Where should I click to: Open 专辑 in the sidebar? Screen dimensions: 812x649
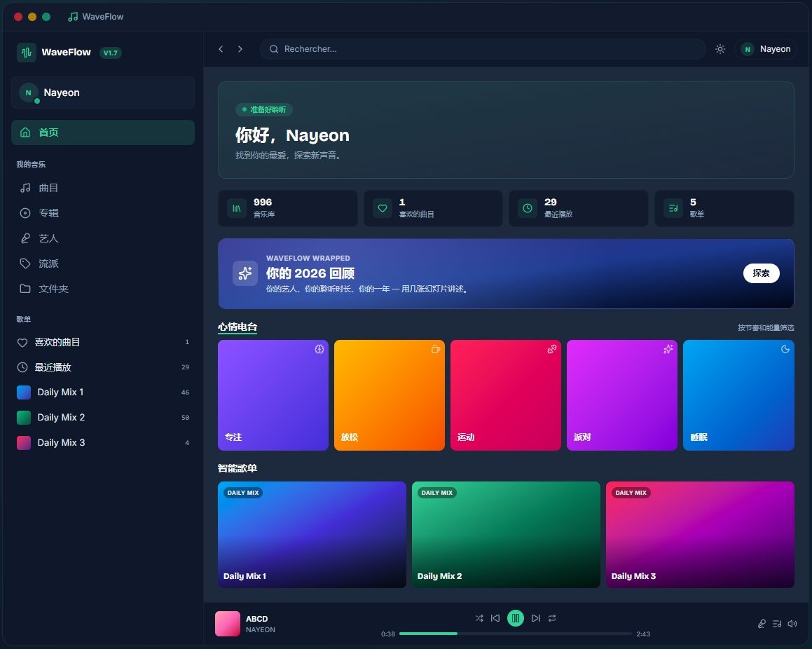pos(103,213)
